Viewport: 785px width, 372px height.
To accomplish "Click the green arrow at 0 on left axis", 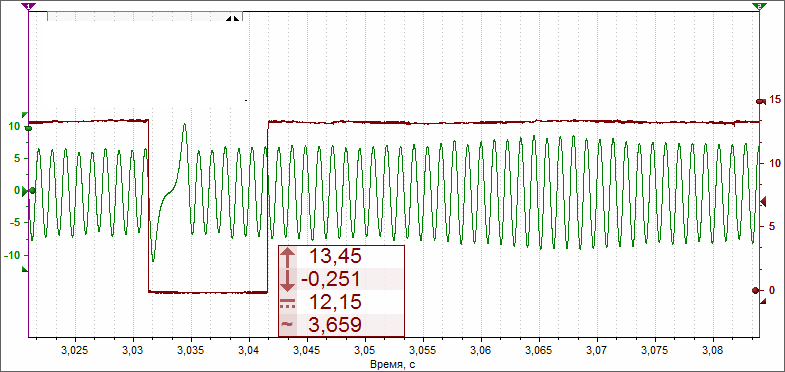I will pos(26,190).
